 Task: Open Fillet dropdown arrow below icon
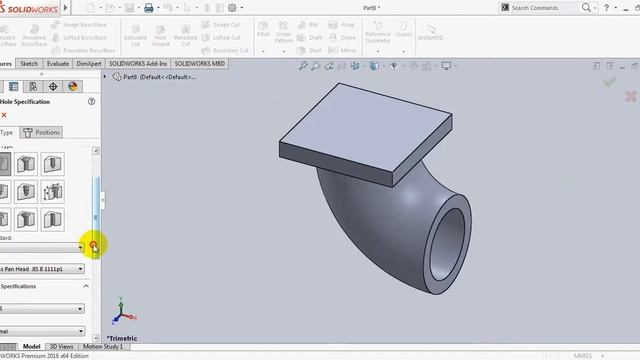point(263,51)
